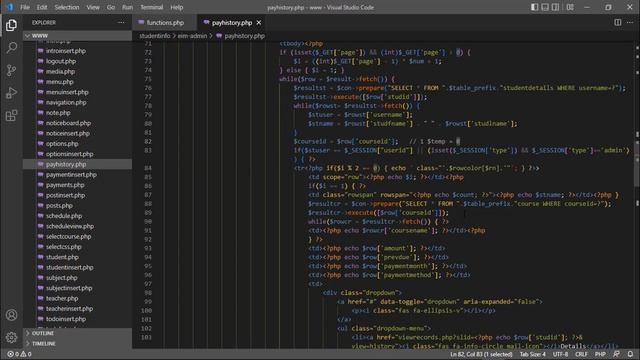Click the feedback icon in status bar
The height and width of the screenshot is (360, 640).
tap(616, 354)
